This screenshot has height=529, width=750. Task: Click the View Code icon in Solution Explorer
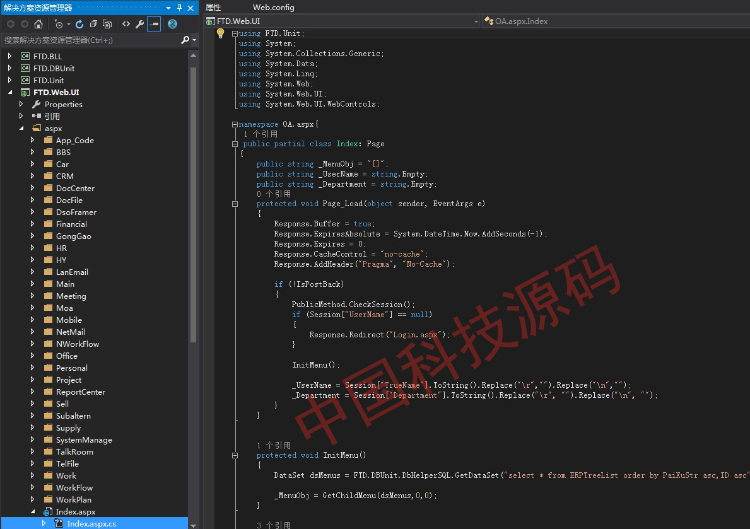point(125,23)
